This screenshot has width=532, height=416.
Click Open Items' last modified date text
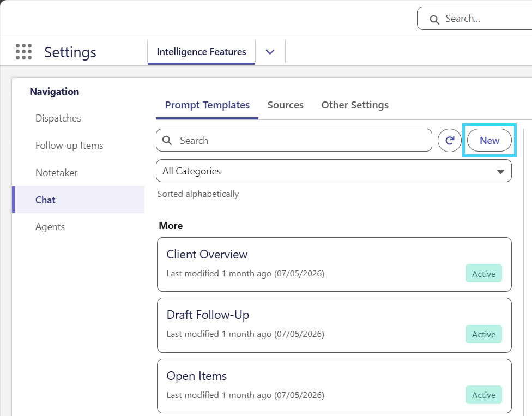point(245,395)
